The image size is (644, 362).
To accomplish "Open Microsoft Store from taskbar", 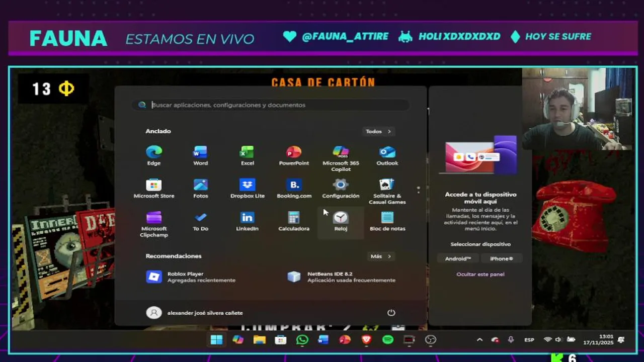I will tap(281, 340).
